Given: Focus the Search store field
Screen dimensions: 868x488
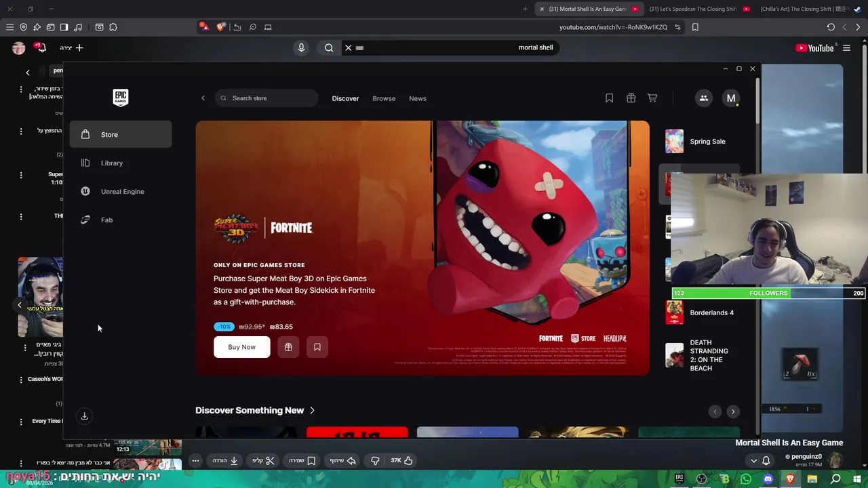Looking at the screenshot, I should click(267, 98).
